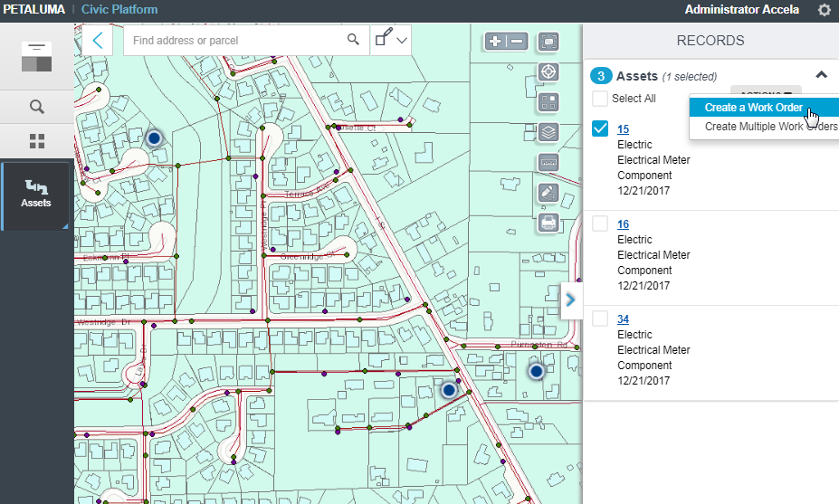Click the zoom in plus button
Image resolution: width=839 pixels, height=504 pixels.
[496, 41]
